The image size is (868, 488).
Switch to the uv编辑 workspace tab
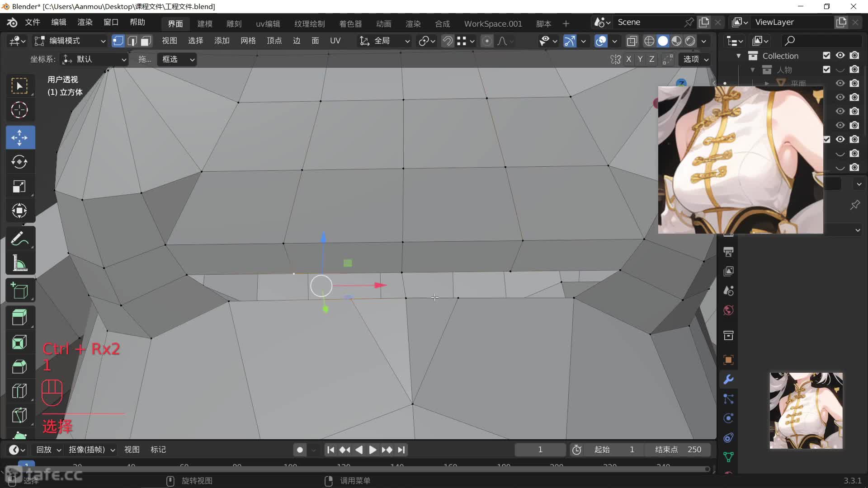click(x=268, y=23)
